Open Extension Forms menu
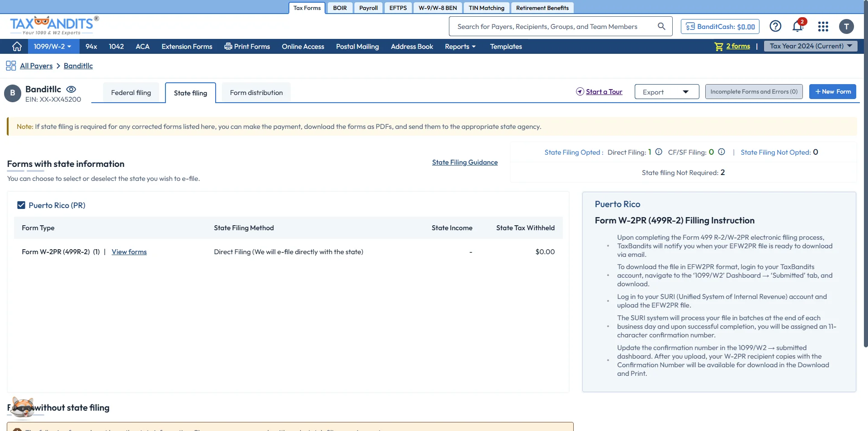Viewport: 868px width, 431px height. pyautogui.click(x=187, y=47)
